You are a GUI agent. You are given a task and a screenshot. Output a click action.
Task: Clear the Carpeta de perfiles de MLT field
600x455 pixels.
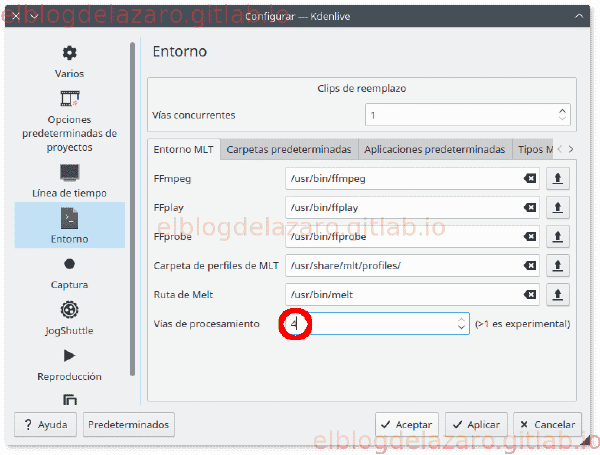pos(530,266)
